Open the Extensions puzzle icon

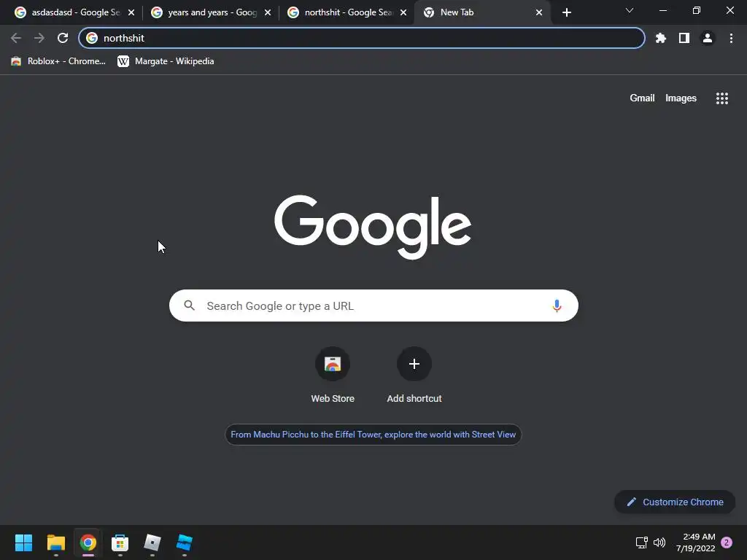pyautogui.click(x=660, y=38)
